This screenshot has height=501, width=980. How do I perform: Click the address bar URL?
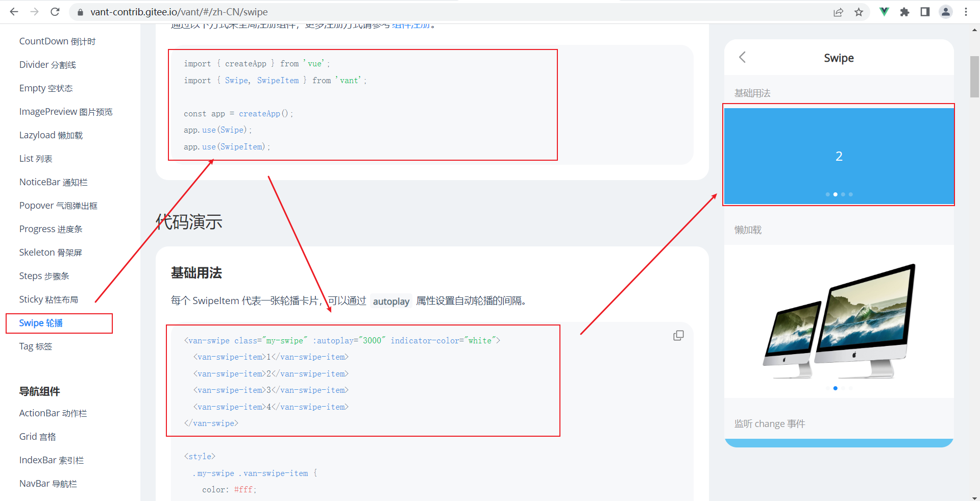[179, 12]
